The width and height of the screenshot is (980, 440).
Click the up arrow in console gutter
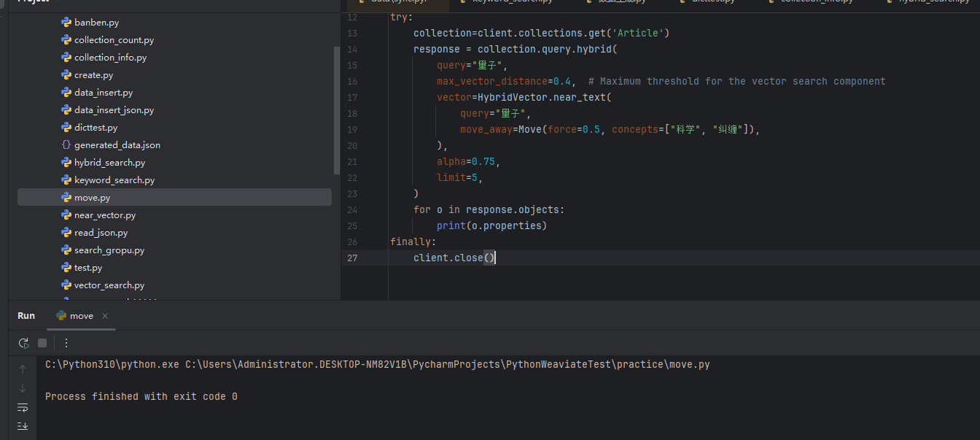click(x=22, y=368)
